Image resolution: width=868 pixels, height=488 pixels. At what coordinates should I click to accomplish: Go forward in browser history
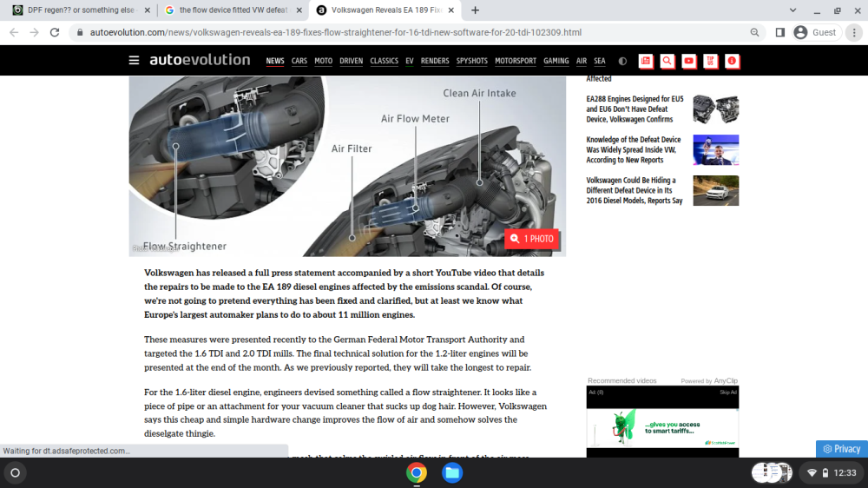click(x=35, y=33)
